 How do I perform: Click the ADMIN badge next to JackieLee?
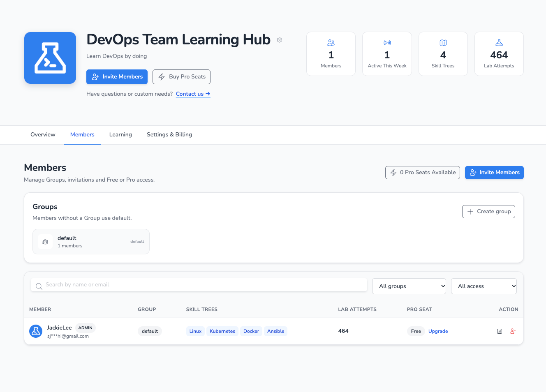[x=86, y=328]
